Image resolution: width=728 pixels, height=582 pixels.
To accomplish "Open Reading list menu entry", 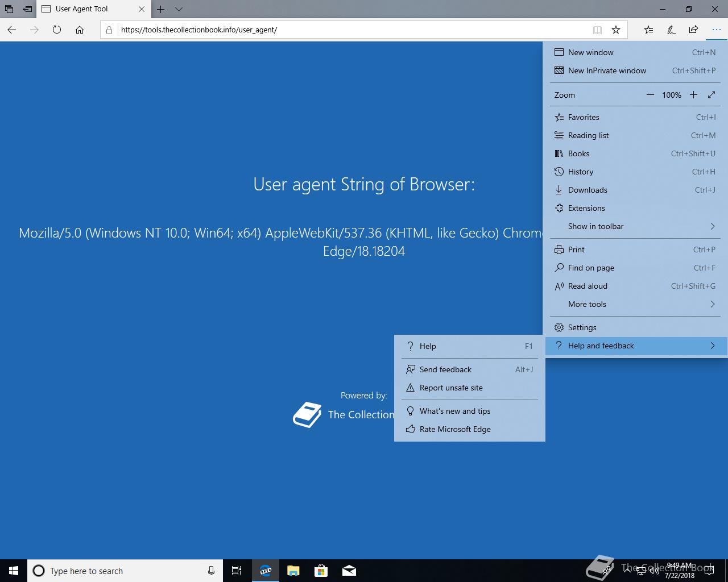I will (x=635, y=135).
